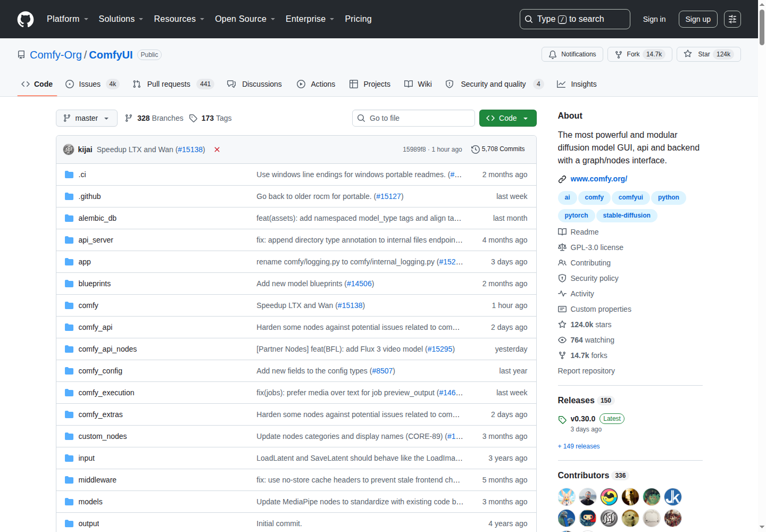Click the book icon beside Readme
The height and width of the screenshot is (532, 766).
point(562,232)
